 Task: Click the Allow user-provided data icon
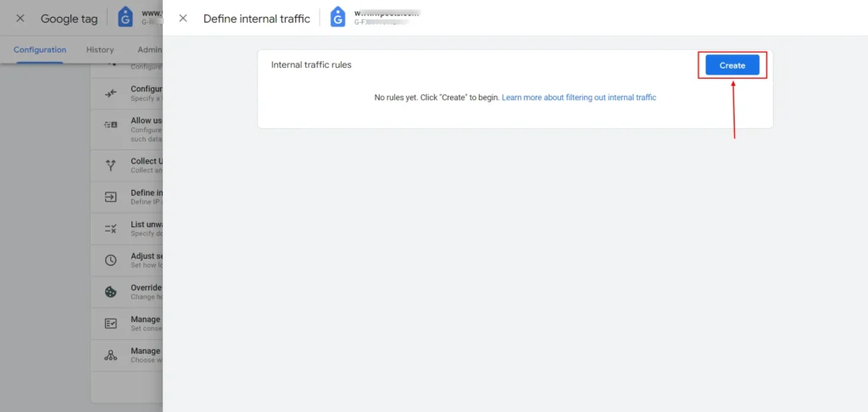[111, 125]
